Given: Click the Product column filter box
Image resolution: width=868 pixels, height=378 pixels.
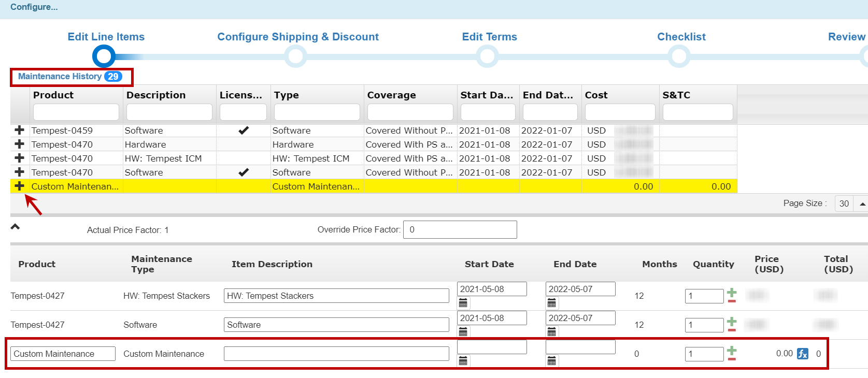Looking at the screenshot, I should pos(76,112).
